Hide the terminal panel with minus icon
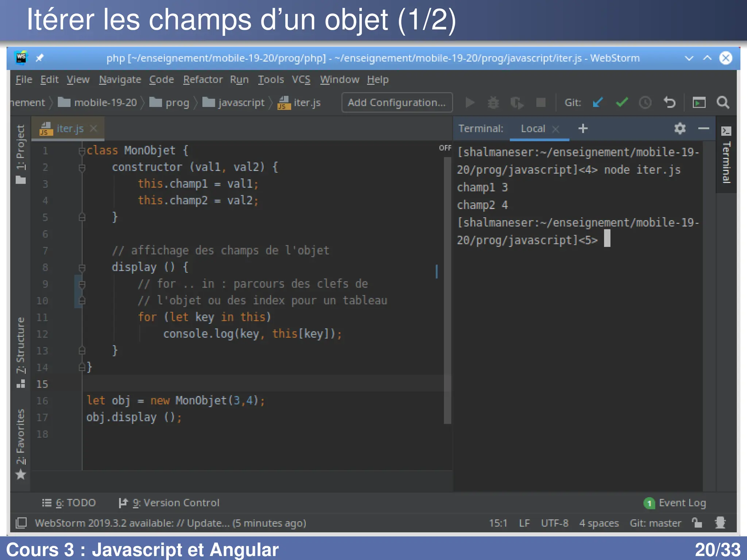 point(704,128)
